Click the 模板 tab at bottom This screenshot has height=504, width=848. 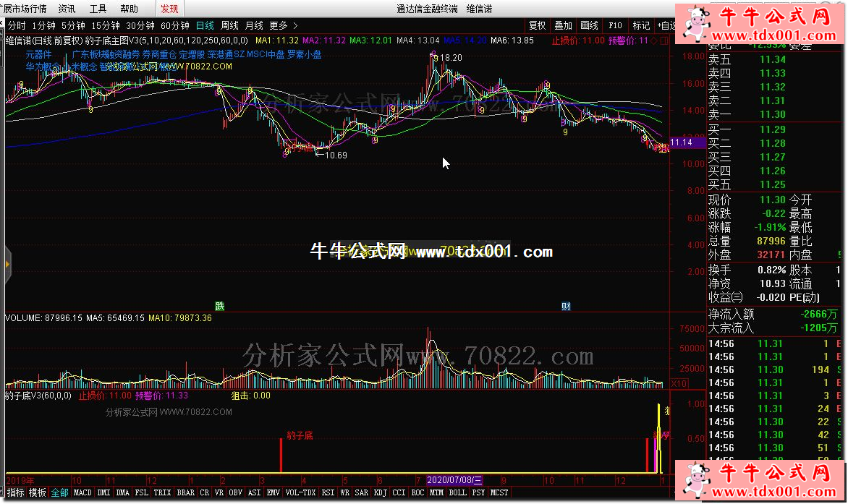[x=38, y=492]
